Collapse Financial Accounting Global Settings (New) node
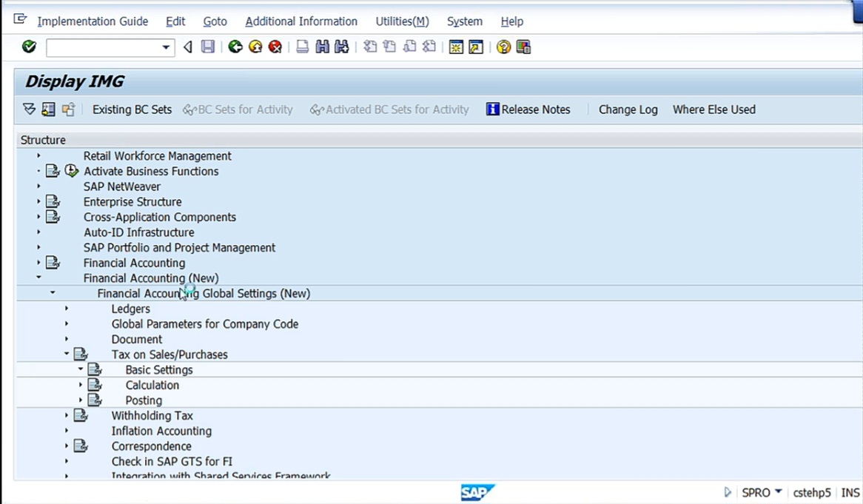 click(53, 293)
